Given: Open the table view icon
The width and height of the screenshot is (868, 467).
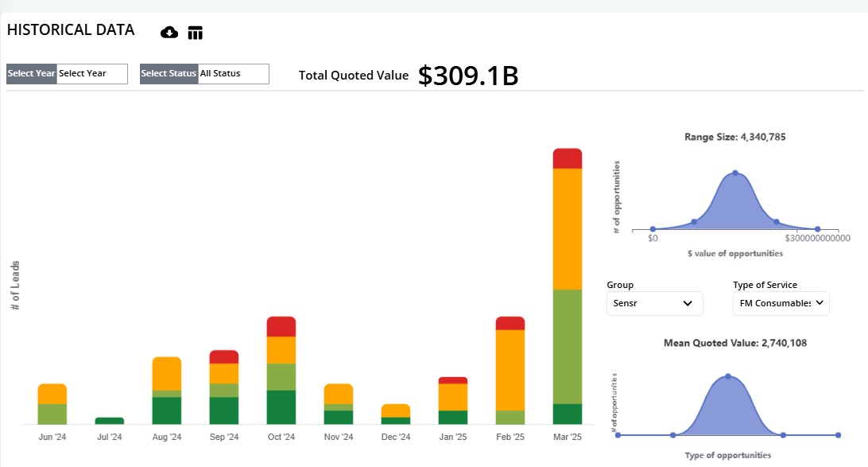Looking at the screenshot, I should (x=196, y=33).
